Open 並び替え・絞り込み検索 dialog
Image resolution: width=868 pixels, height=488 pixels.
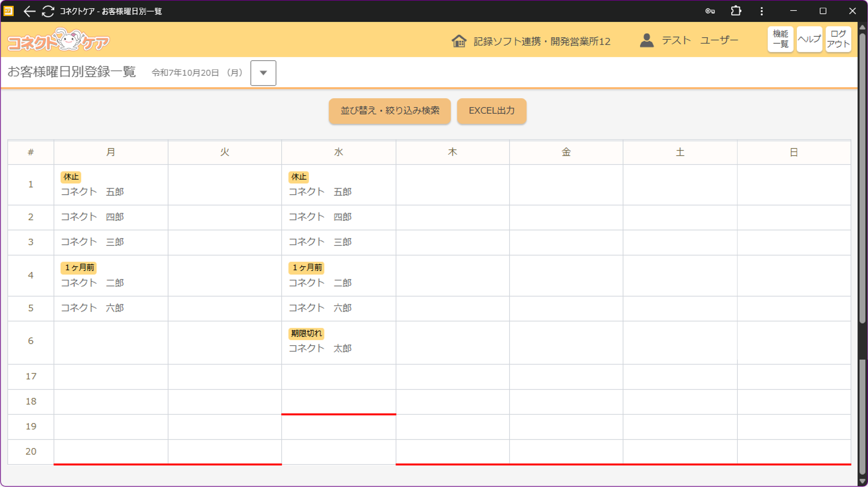(389, 111)
